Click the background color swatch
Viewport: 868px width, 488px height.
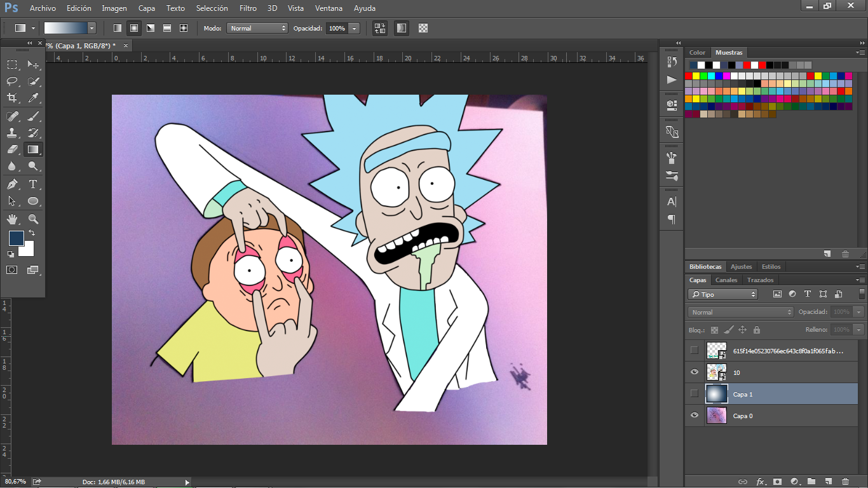[28, 250]
